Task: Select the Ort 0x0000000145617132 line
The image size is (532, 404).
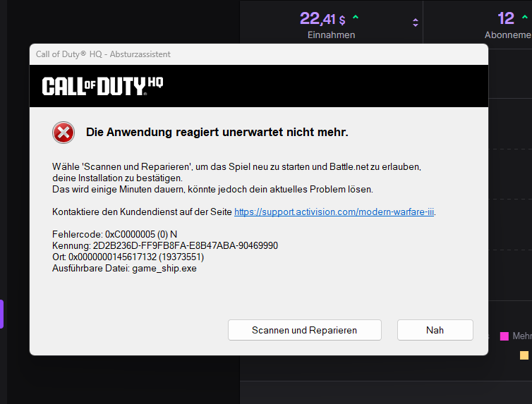Action: click(x=128, y=257)
